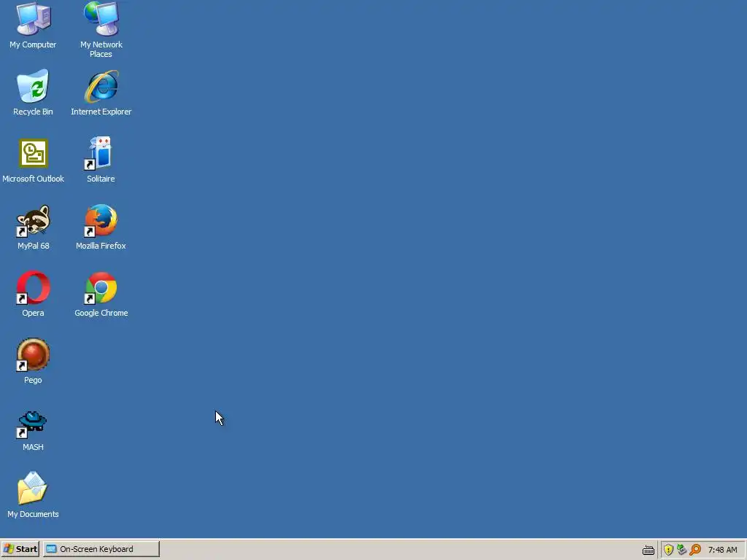This screenshot has width=747, height=560.
Task: Click the Recycle Bin icon
Action: tap(33, 86)
